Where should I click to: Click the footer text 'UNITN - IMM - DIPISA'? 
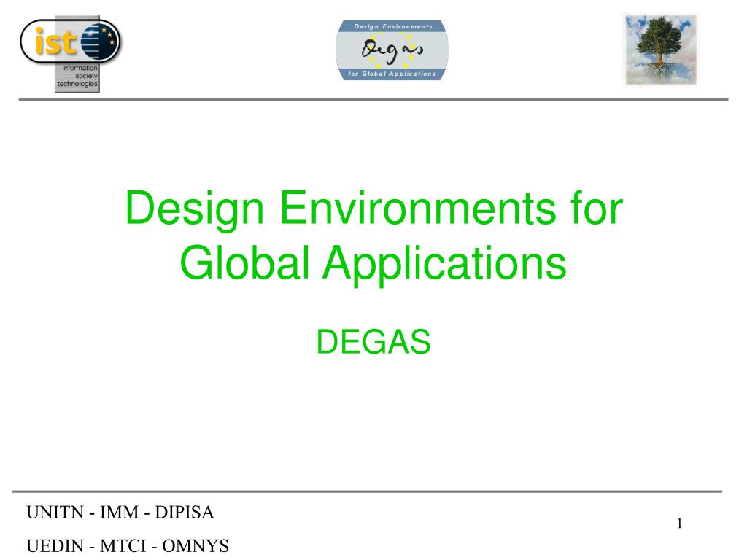pos(120,513)
